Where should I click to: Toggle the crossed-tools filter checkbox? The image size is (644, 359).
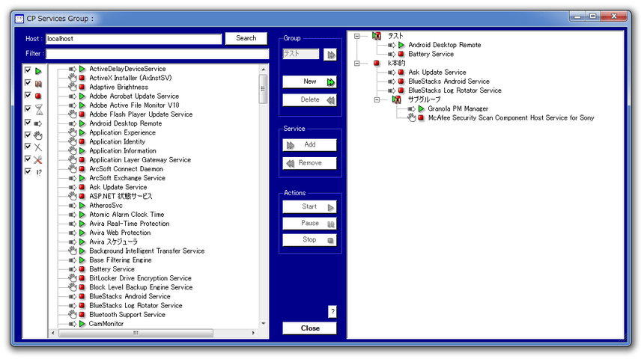(x=28, y=159)
